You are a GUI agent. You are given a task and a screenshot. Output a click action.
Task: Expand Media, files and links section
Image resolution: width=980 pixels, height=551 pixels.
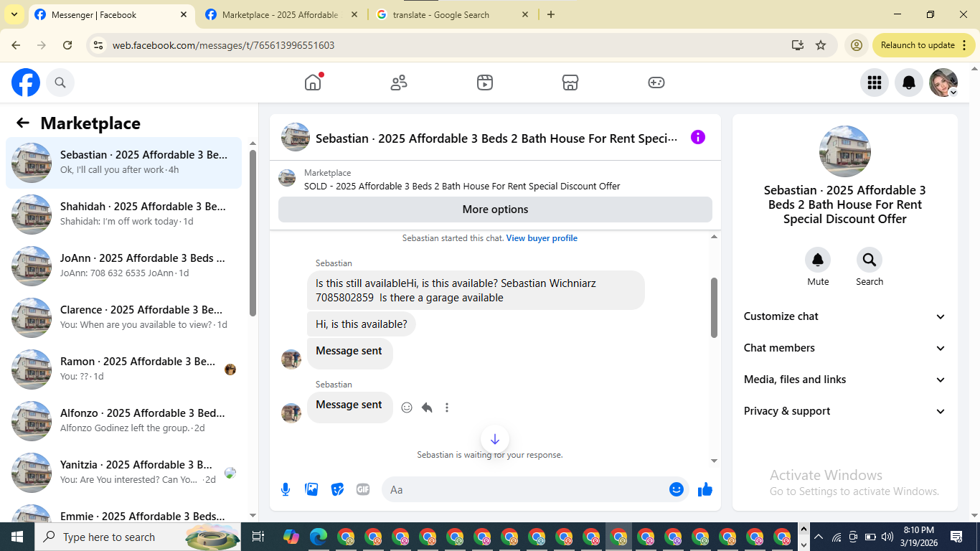coord(845,380)
